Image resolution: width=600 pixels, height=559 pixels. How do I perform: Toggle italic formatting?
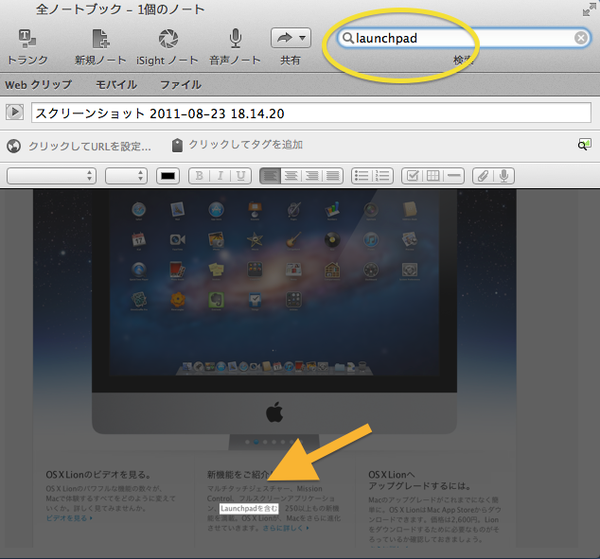pyautogui.click(x=220, y=176)
